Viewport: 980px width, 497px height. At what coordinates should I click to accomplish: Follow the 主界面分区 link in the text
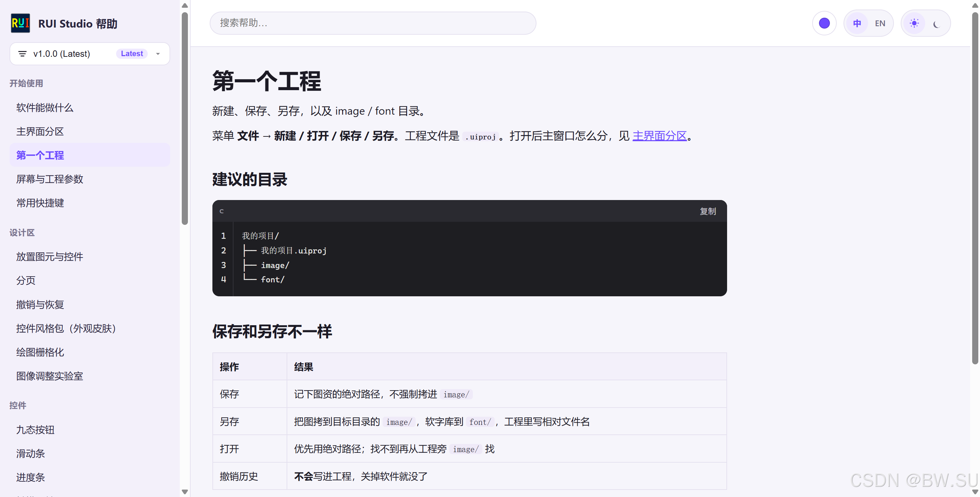click(x=659, y=136)
